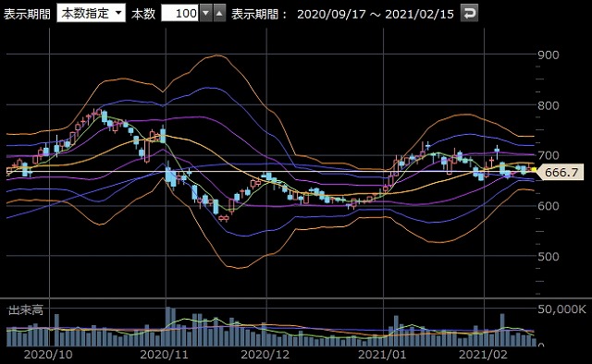The height and width of the screenshot is (364, 592).
Task: Click the 2020/11 date axis label
Action: click(164, 355)
